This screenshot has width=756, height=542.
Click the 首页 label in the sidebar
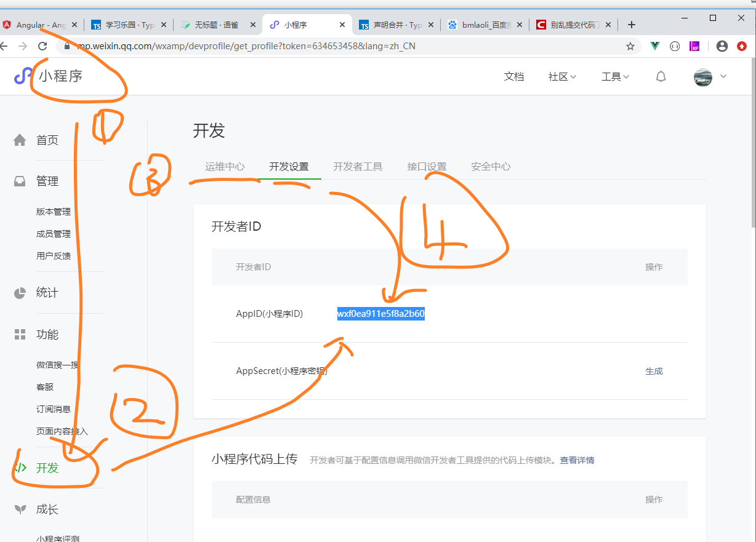click(x=47, y=140)
